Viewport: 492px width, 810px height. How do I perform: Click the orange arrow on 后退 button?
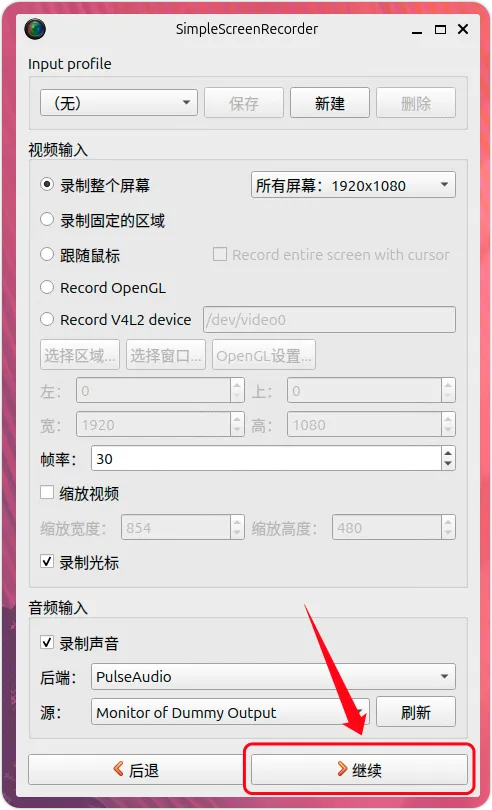pyautogui.click(x=118, y=769)
